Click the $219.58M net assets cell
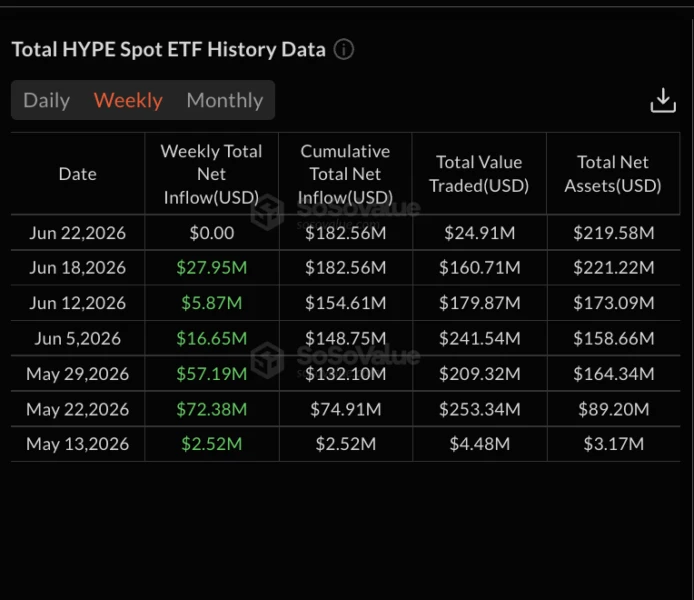Image resolution: width=694 pixels, height=600 pixels. (613, 233)
